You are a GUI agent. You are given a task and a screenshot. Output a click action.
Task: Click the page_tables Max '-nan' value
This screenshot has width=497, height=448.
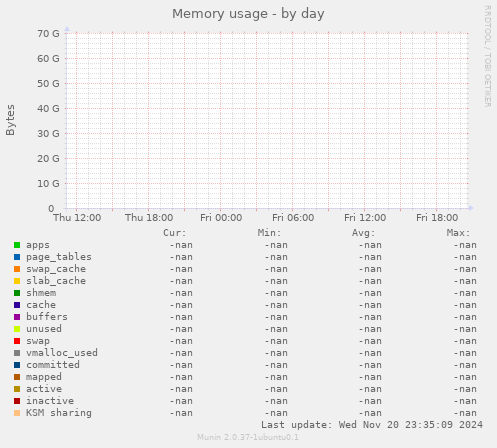click(465, 257)
